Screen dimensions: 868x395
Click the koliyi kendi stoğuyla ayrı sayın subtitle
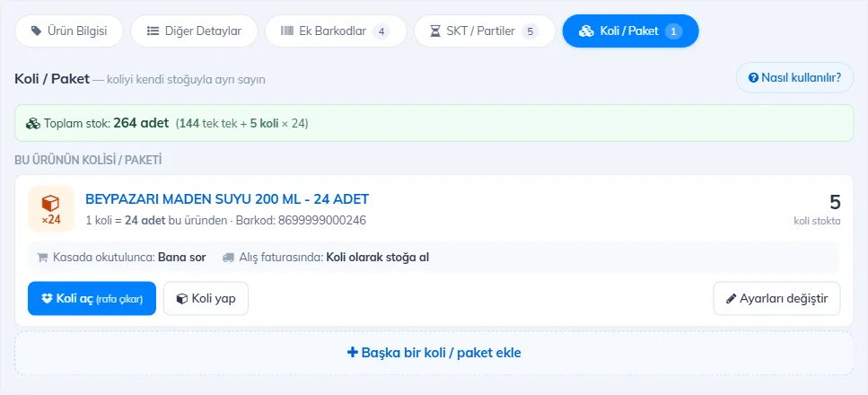coord(186,80)
